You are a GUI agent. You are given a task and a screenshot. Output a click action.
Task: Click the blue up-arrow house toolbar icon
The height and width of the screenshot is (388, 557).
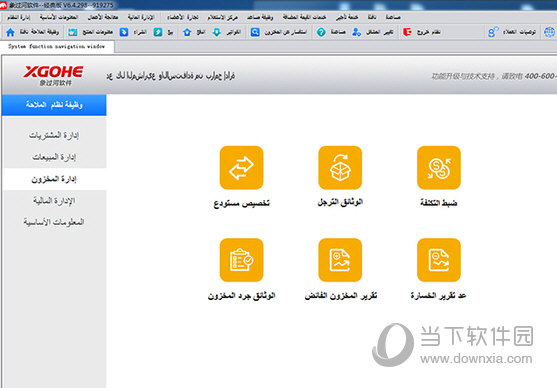pos(187,32)
